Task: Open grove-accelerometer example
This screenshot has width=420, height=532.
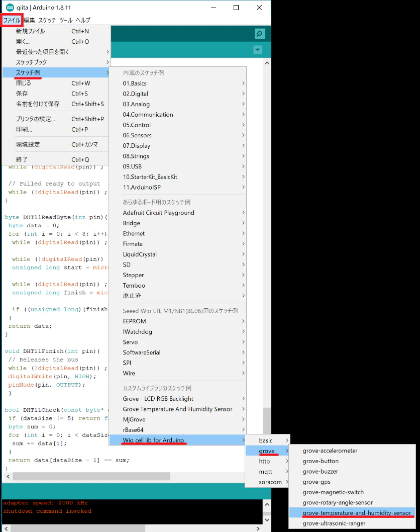Action: 352,451
